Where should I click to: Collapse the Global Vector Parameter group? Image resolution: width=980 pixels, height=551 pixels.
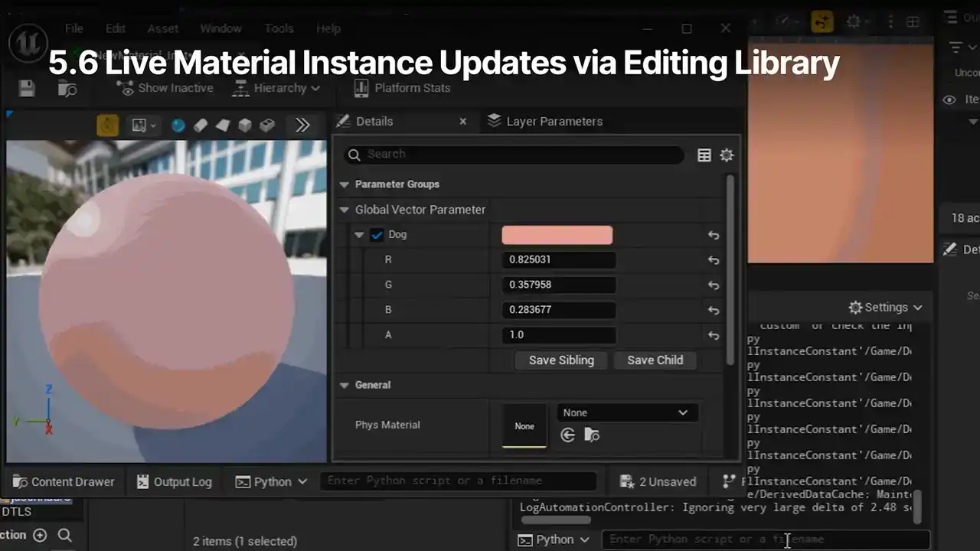345,210
